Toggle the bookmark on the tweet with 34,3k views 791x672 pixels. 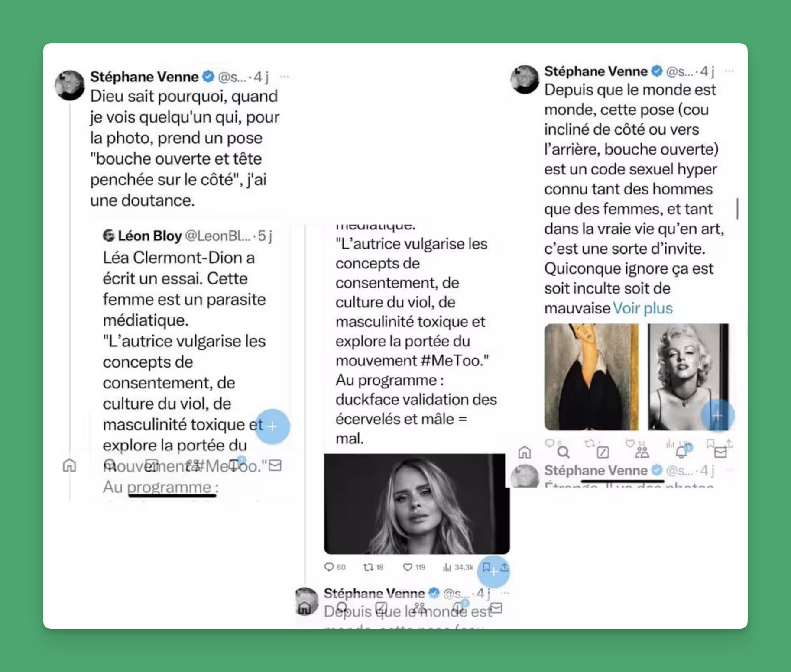coord(486,566)
